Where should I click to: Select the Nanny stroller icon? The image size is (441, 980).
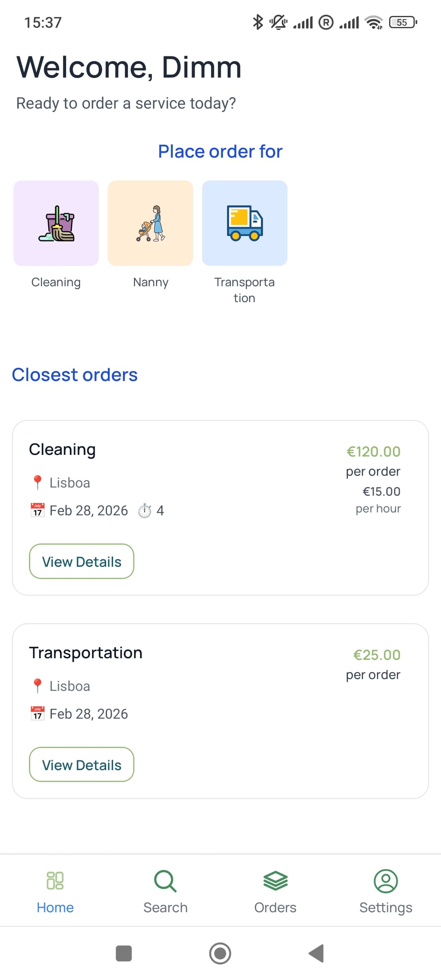pyautogui.click(x=151, y=223)
